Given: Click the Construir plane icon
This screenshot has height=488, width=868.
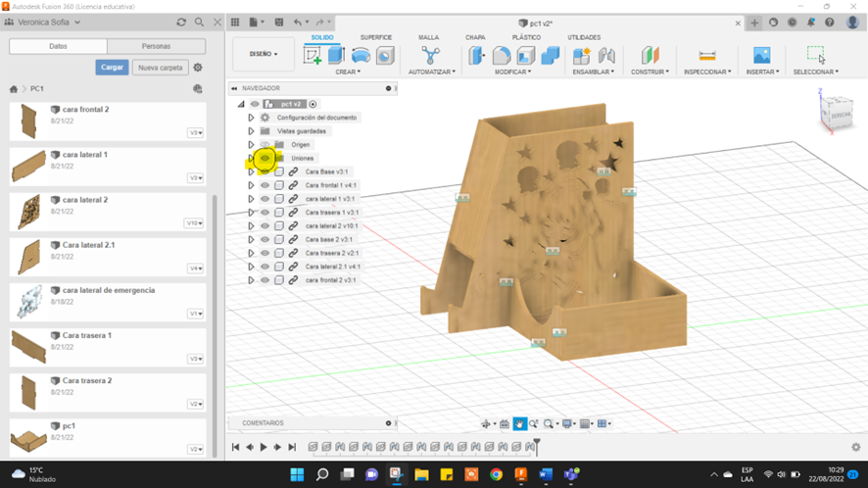Looking at the screenshot, I should point(650,56).
